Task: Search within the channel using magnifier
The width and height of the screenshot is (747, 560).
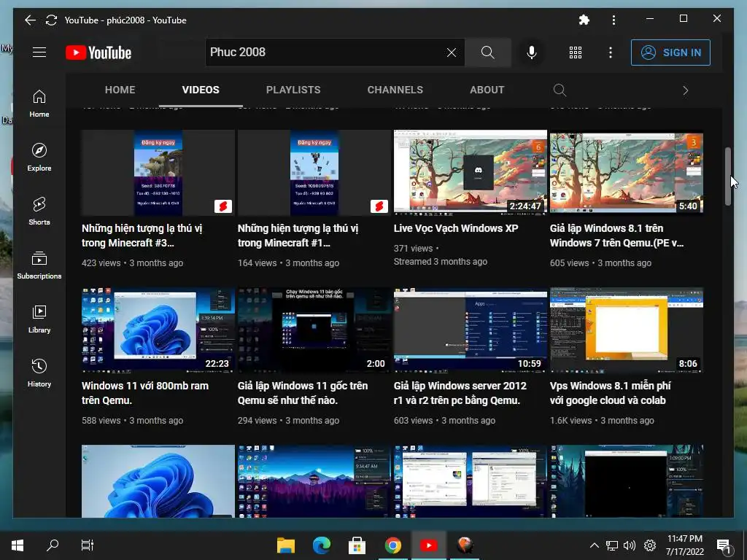Action: pos(560,90)
